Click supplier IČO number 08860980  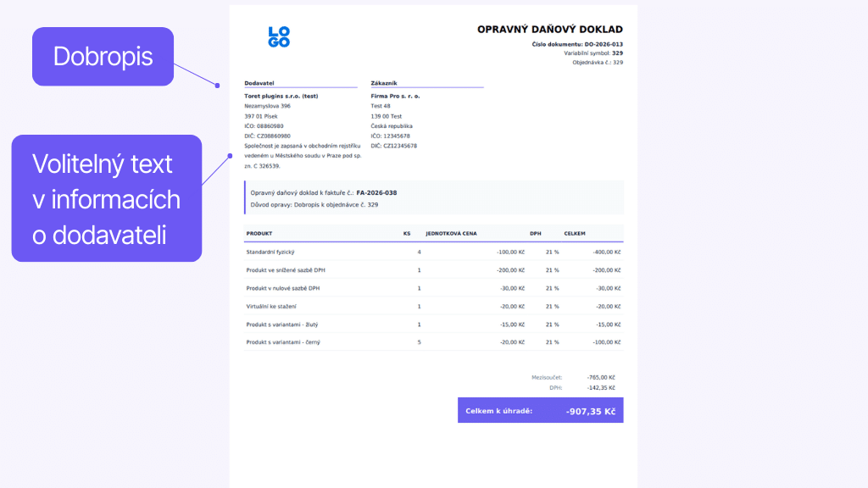tap(271, 125)
